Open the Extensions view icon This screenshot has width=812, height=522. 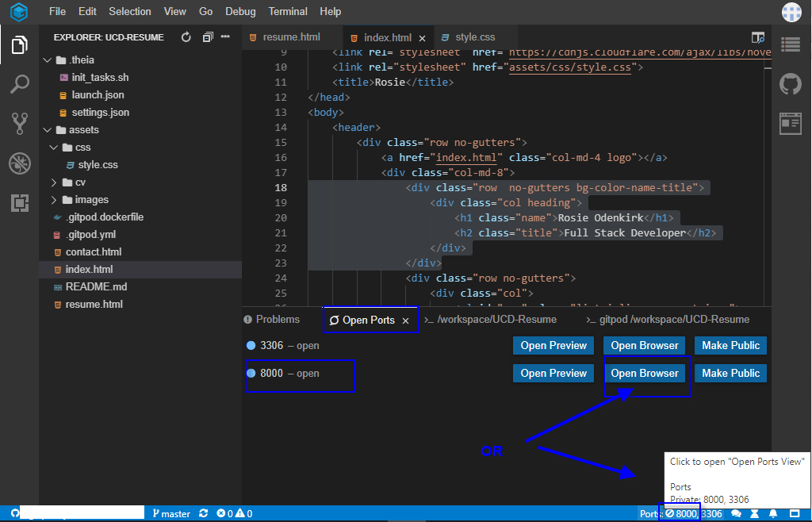[19, 203]
